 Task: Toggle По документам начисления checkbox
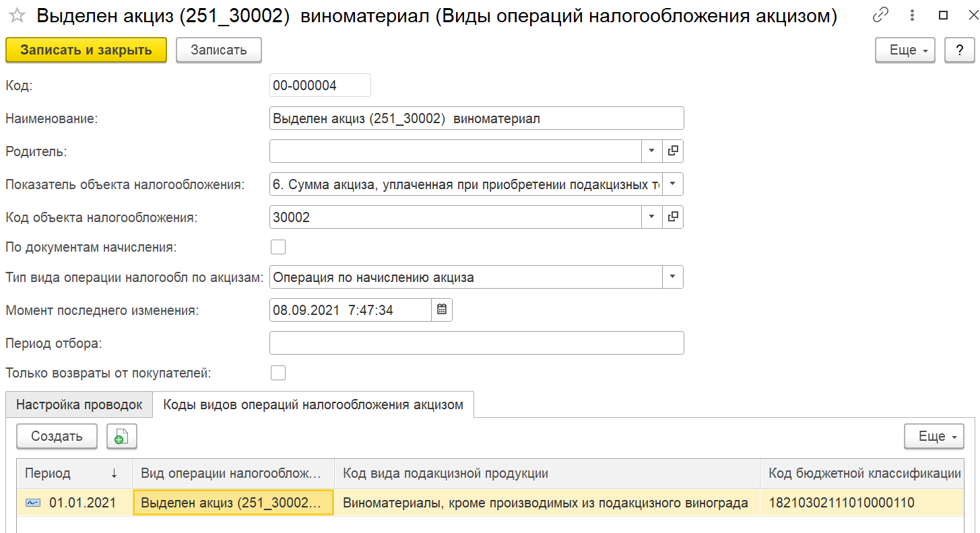point(278,247)
